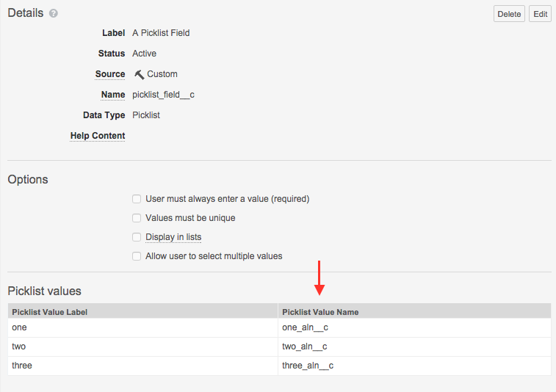
Task: Click the 'three_aln__c' value name cell
Action: (308, 366)
